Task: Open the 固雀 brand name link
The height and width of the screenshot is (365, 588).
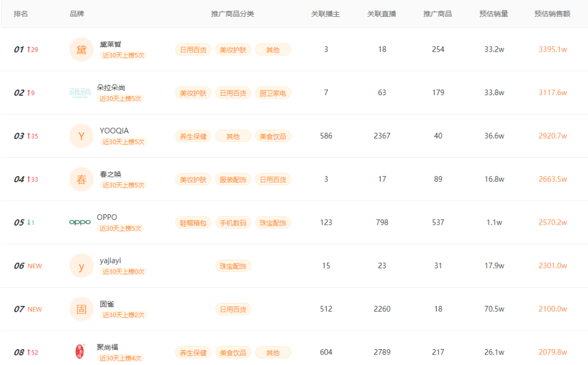Action: [x=107, y=304]
